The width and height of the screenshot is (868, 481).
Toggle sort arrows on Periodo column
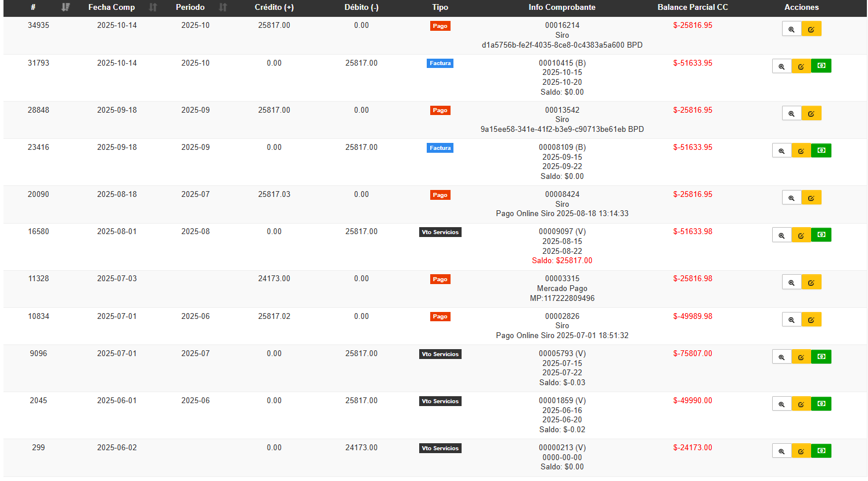(x=223, y=8)
